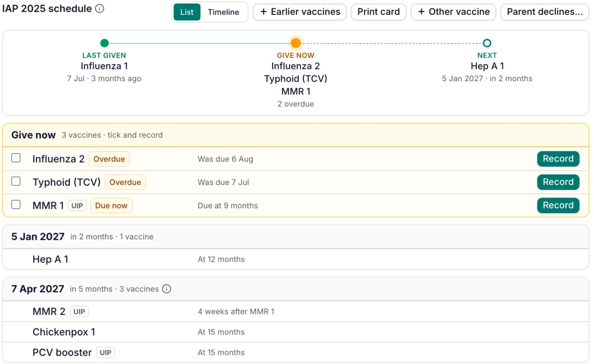Open the Parent declines option
The width and height of the screenshot is (594, 364).
coord(544,12)
